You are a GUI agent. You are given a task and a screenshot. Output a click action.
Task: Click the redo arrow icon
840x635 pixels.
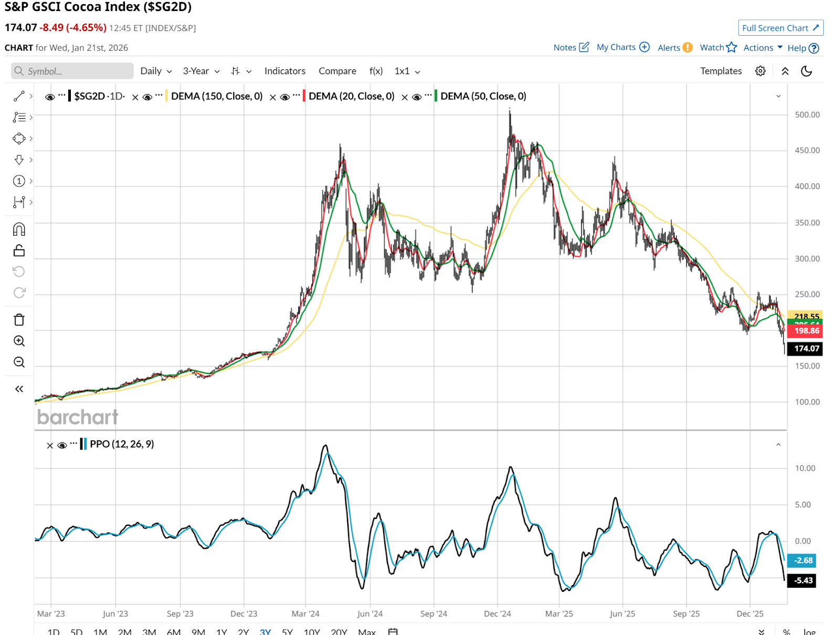click(19, 293)
